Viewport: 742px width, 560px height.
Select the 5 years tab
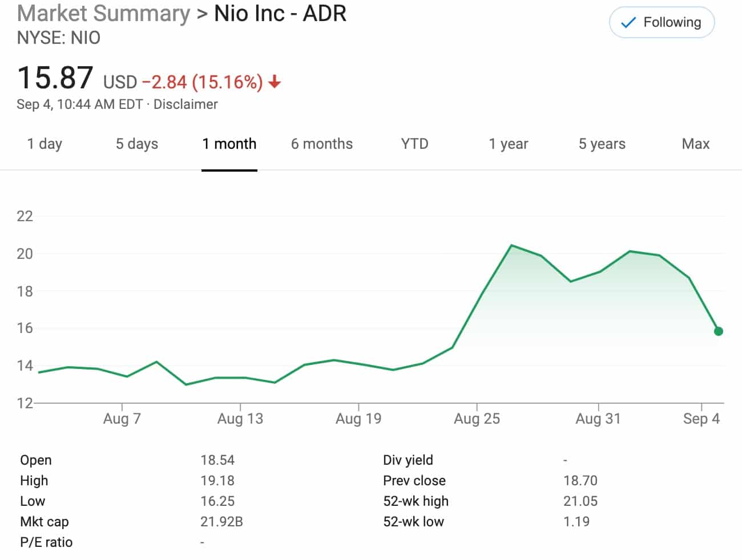click(x=602, y=144)
